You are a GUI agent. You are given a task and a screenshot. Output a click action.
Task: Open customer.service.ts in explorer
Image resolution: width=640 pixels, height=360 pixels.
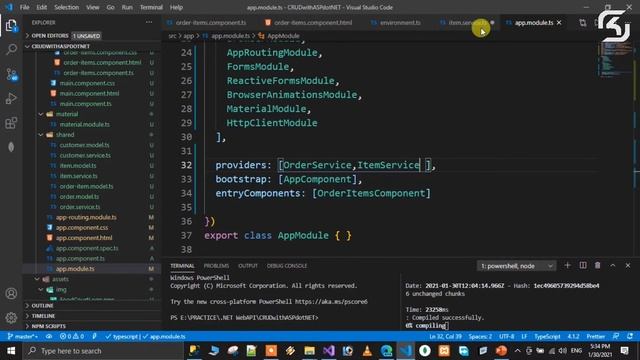[x=85, y=155]
